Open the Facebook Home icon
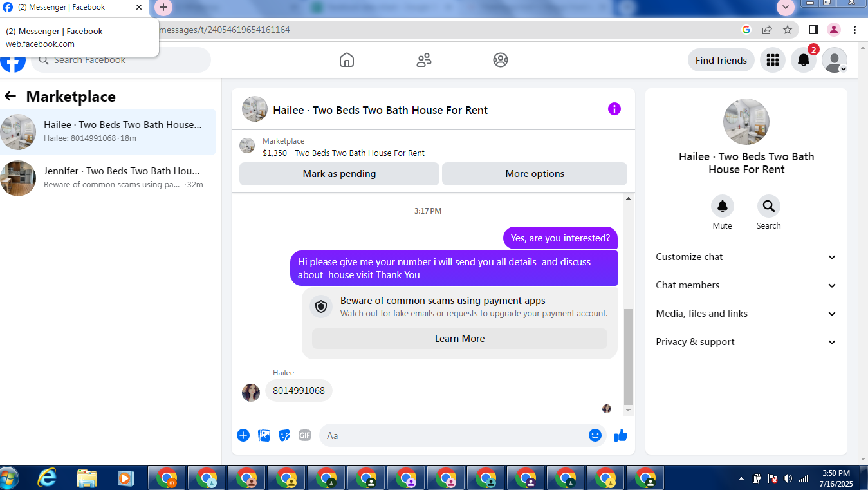This screenshot has width=868, height=490. coord(347,60)
